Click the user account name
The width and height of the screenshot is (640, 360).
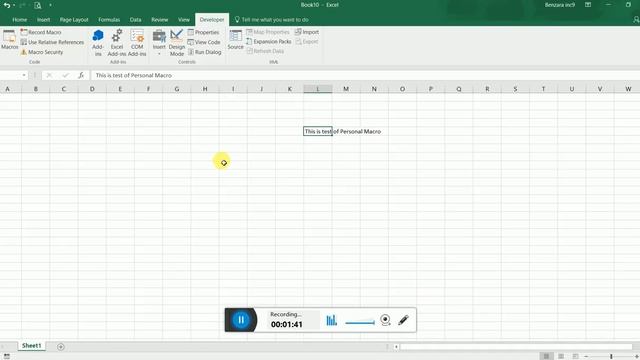click(560, 5)
